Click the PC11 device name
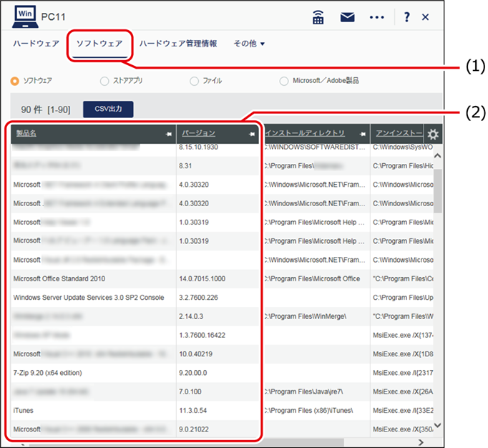 pos(53,16)
